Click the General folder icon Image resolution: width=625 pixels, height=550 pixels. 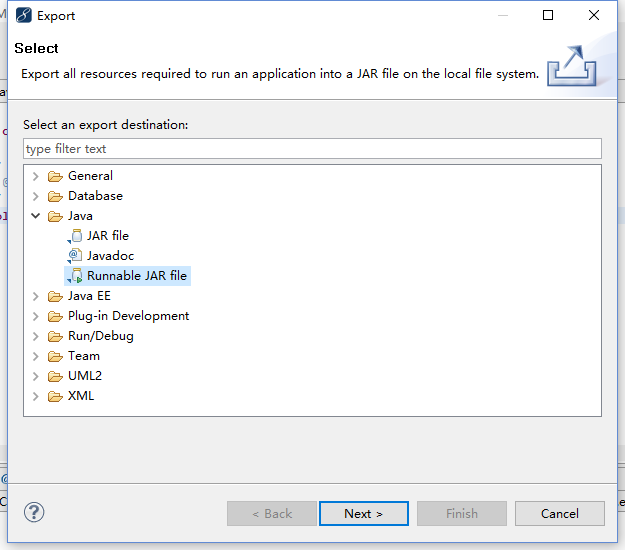[55, 176]
